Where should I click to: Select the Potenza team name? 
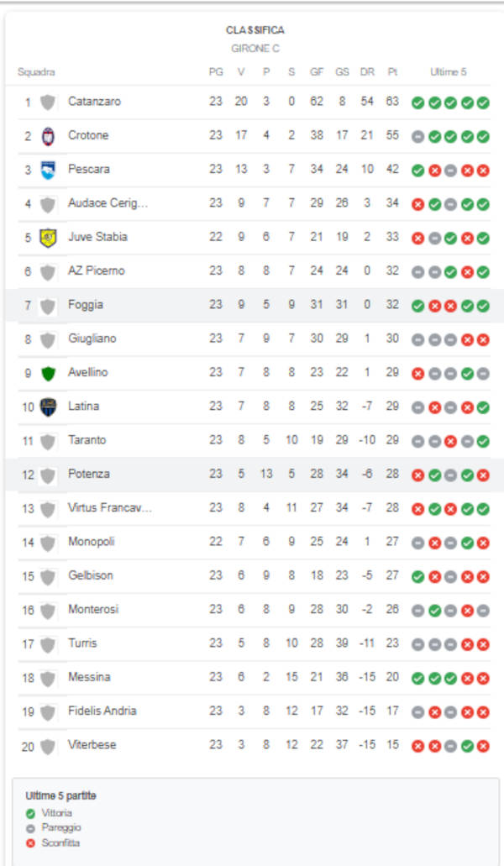pyautogui.click(x=89, y=474)
